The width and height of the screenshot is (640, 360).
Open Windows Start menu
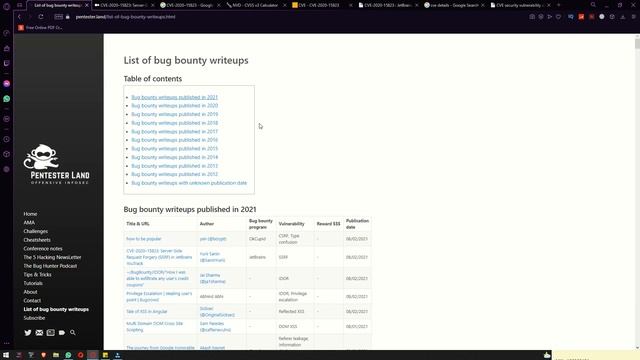(x=6, y=355)
